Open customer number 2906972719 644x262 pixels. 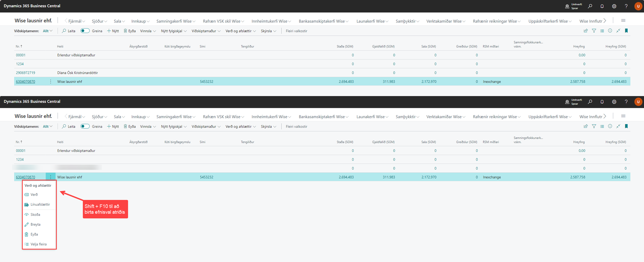[25, 73]
